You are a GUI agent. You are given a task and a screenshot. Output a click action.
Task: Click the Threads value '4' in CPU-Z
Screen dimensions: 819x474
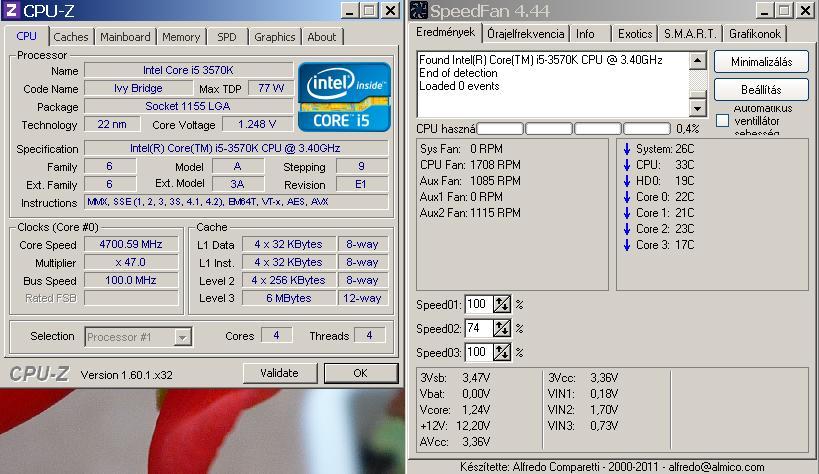click(x=369, y=336)
